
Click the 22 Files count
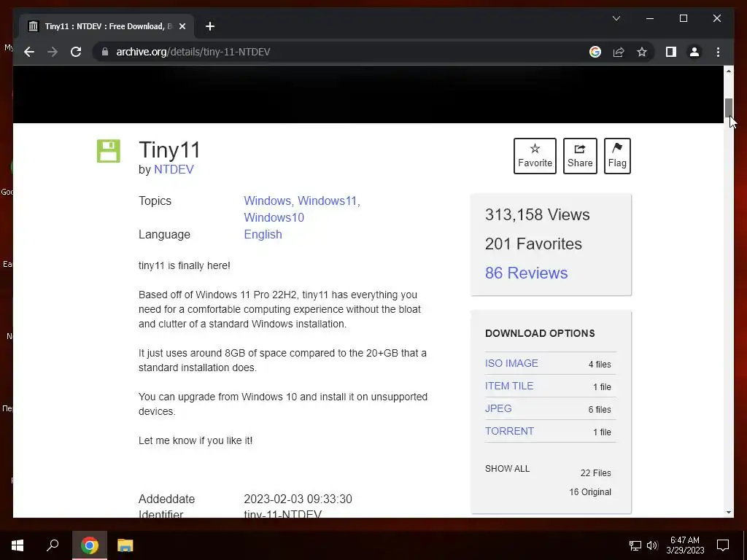pos(595,472)
